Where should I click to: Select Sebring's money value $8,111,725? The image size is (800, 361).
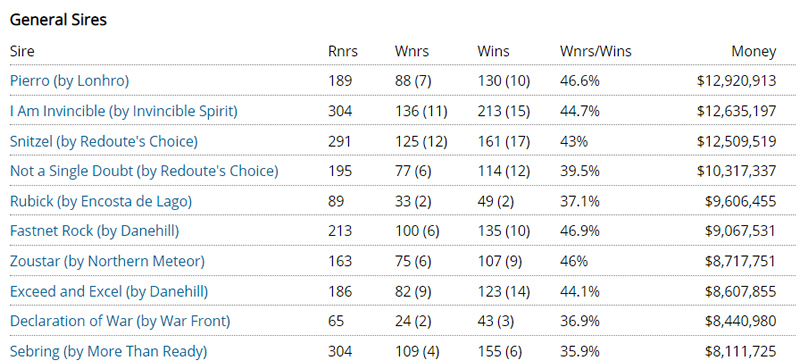741,351
